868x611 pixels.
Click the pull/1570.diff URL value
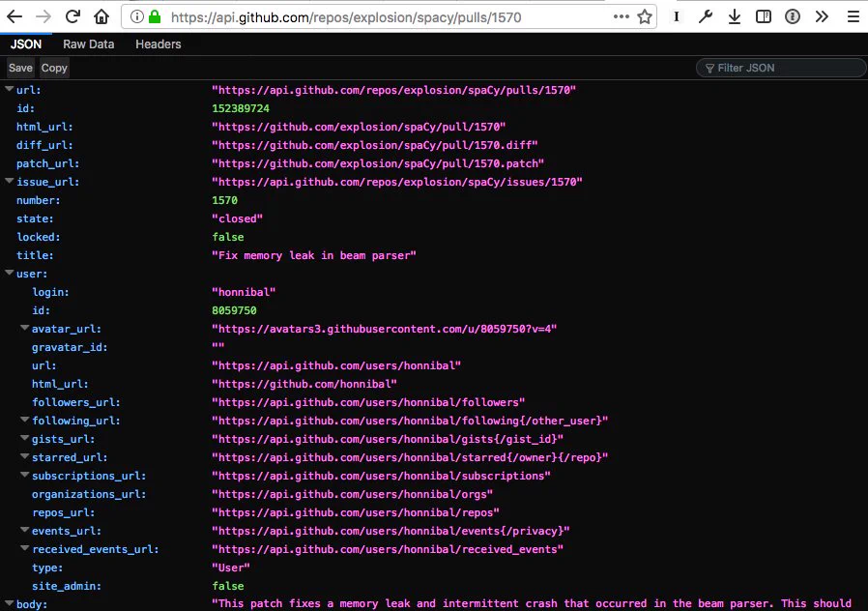point(375,145)
